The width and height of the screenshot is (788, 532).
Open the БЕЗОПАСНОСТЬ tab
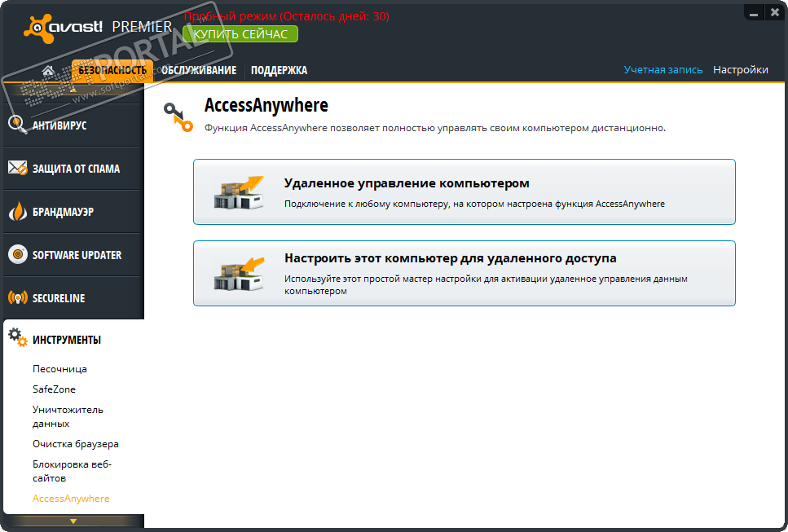click(112, 70)
